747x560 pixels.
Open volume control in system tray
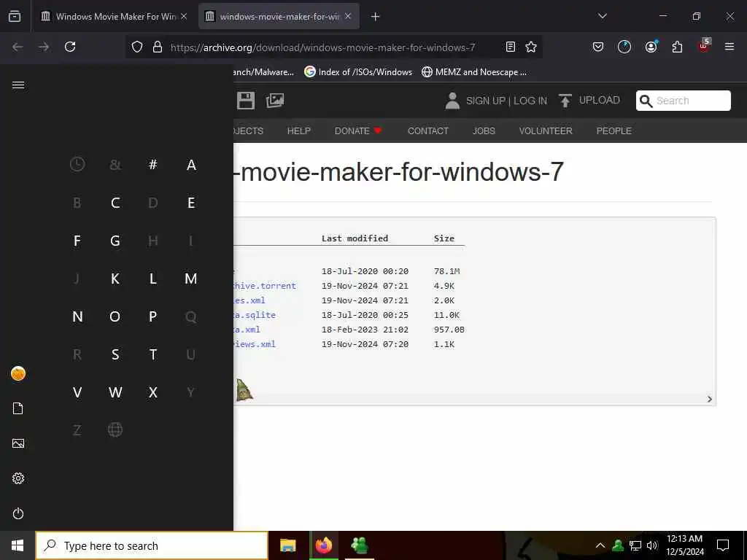pos(652,545)
